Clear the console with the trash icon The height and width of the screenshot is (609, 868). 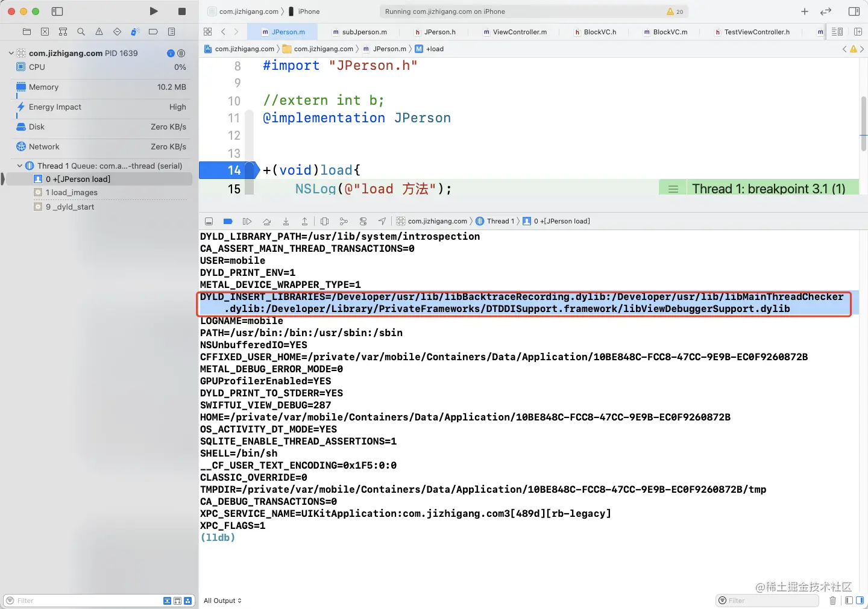pos(832,601)
